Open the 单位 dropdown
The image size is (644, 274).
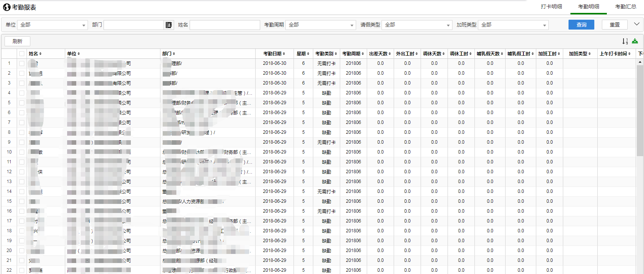coord(52,25)
